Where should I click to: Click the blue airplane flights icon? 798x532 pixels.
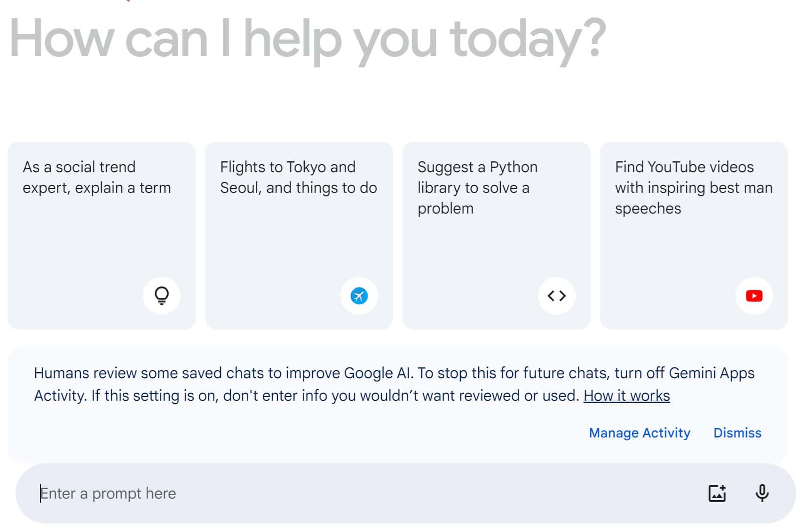[359, 296]
